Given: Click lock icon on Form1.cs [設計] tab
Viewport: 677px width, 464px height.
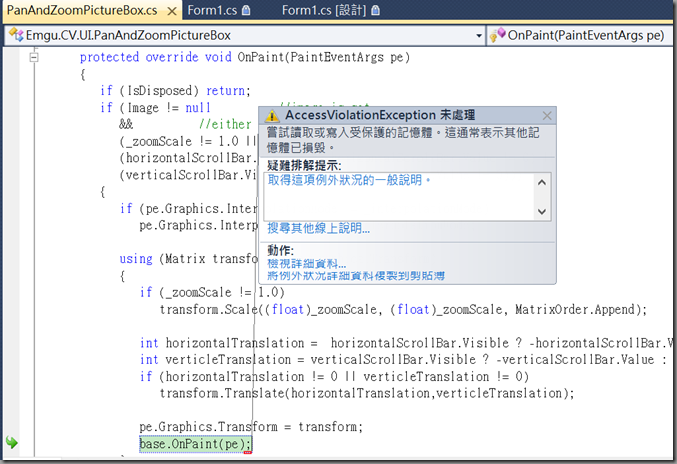Looking at the screenshot, I should click(x=376, y=10).
